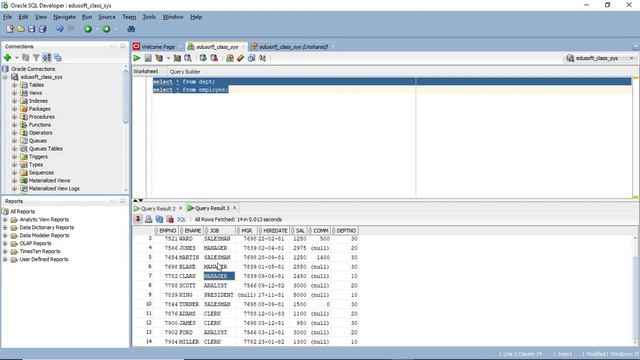Click the green Back navigation arrow
The width and height of the screenshot is (640, 360).
[88, 29]
